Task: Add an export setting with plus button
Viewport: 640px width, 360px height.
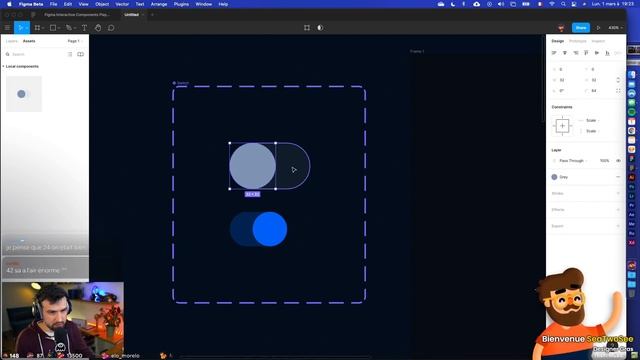Action: [x=618, y=226]
